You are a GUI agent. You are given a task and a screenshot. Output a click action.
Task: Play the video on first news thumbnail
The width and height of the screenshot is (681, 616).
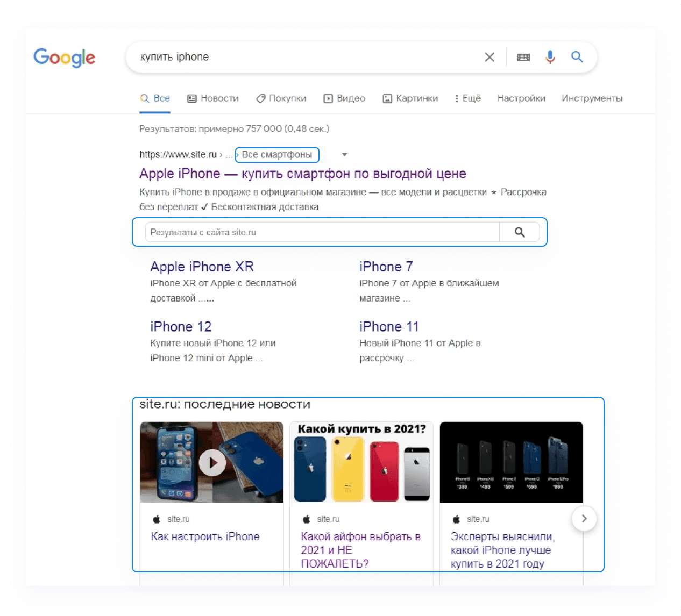(212, 462)
